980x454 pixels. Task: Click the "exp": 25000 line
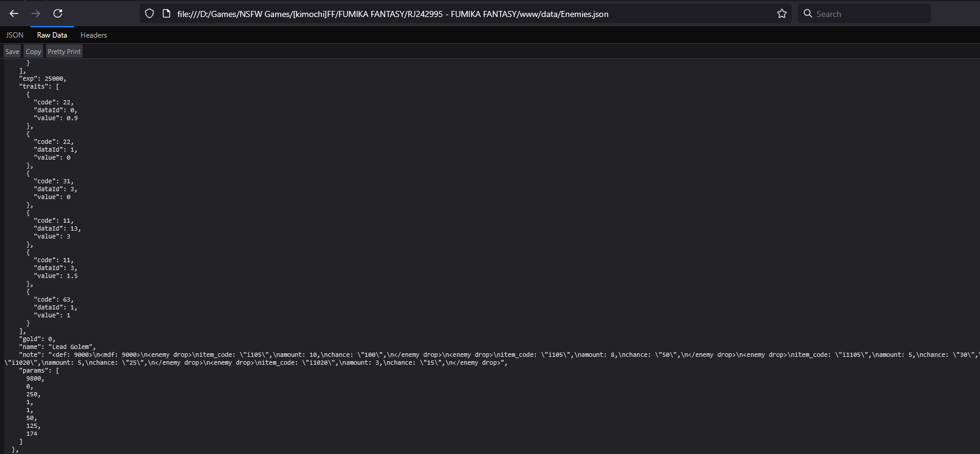point(43,79)
